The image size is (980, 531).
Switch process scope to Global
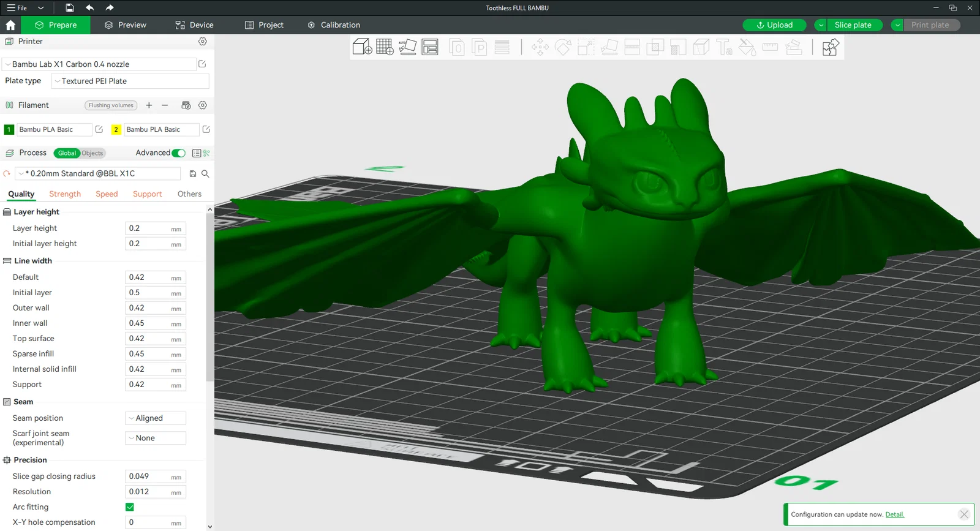click(67, 153)
